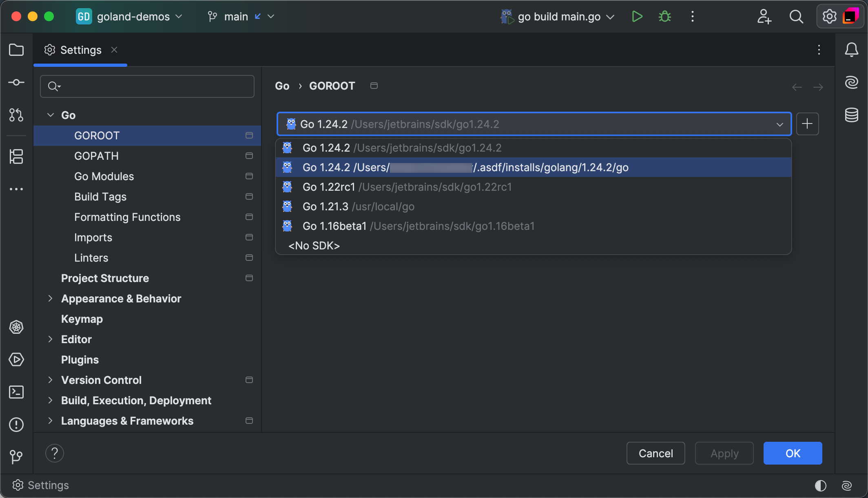Open the Project tool window
Viewport: 868px width, 498px height.
16,50
